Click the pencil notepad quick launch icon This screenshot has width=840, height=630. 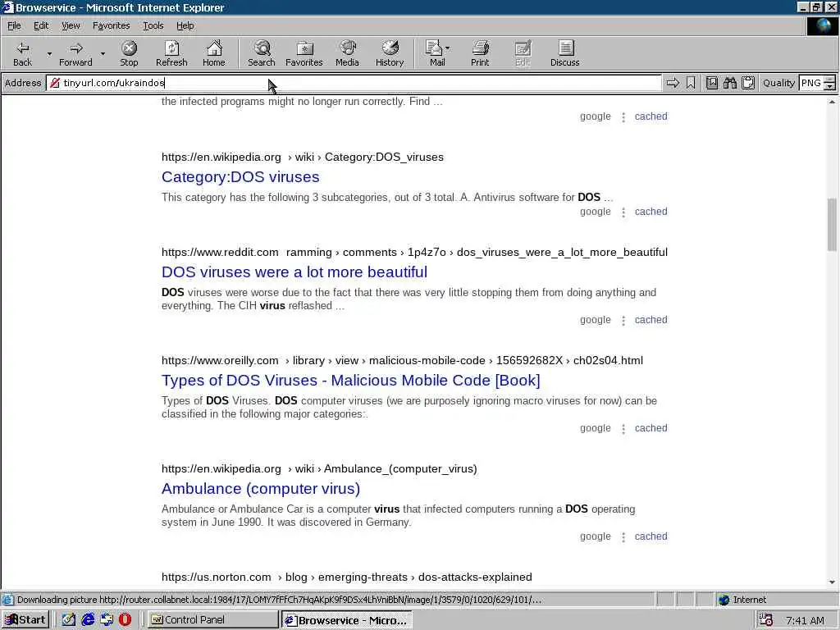coord(69,620)
